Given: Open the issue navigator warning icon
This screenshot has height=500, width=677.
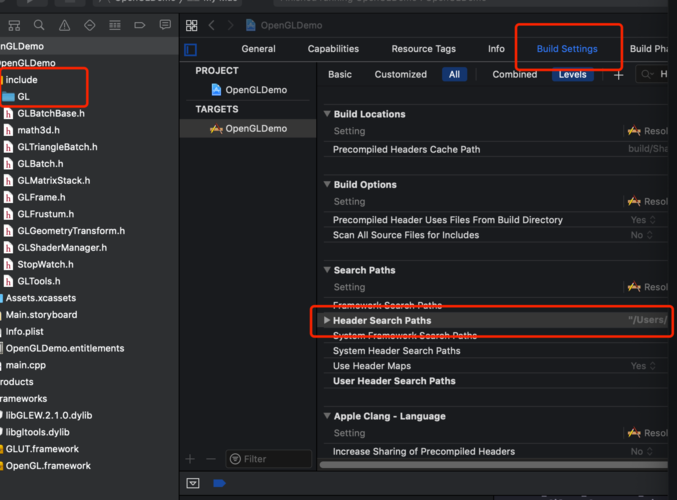Looking at the screenshot, I should (64, 25).
